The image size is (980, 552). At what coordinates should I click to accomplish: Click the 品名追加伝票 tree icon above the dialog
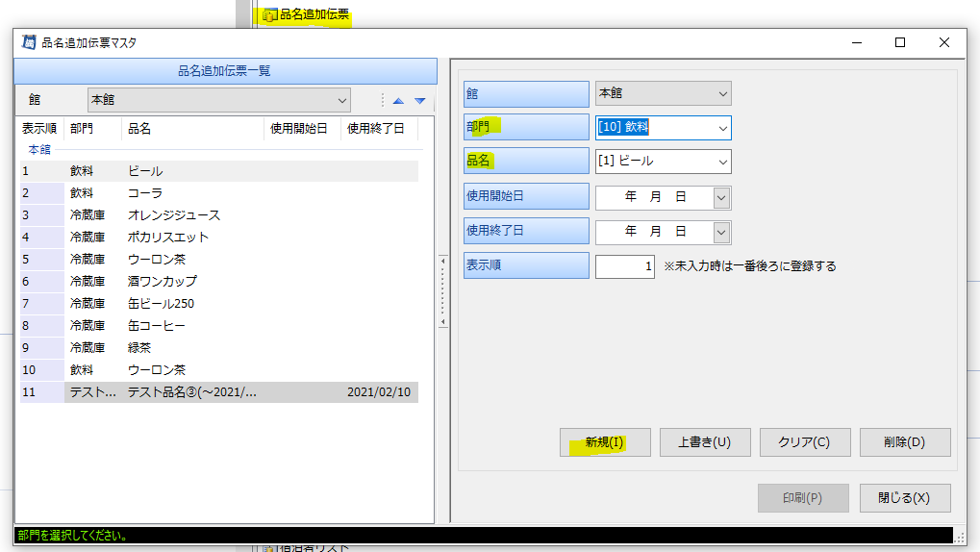(270, 14)
